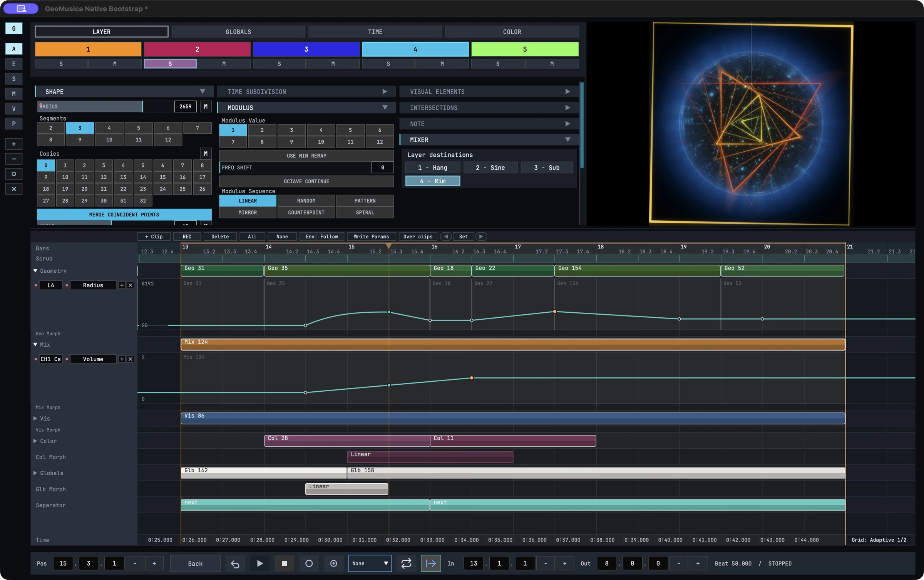Screen dimensions: 924x580
Task: Open the None dropdown in transport
Action: (x=370, y=563)
